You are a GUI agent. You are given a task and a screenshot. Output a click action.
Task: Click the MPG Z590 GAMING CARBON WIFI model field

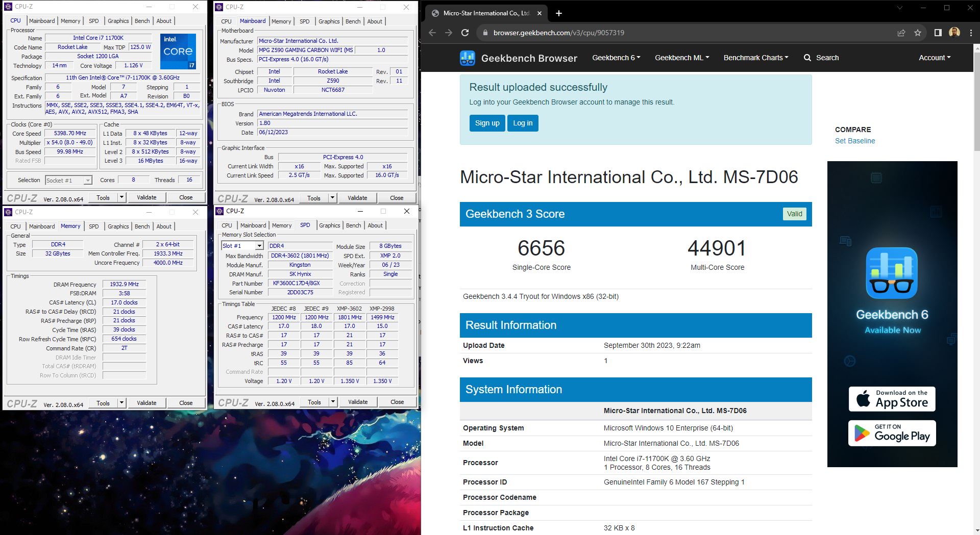pyautogui.click(x=305, y=50)
